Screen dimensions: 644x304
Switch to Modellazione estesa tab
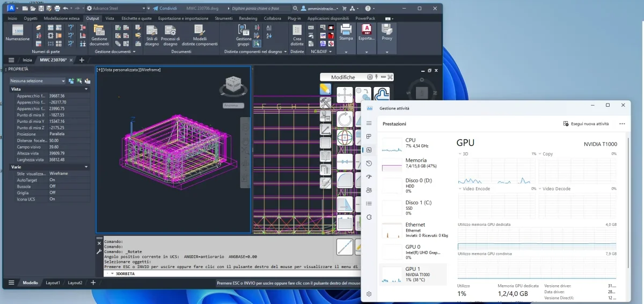point(62,18)
